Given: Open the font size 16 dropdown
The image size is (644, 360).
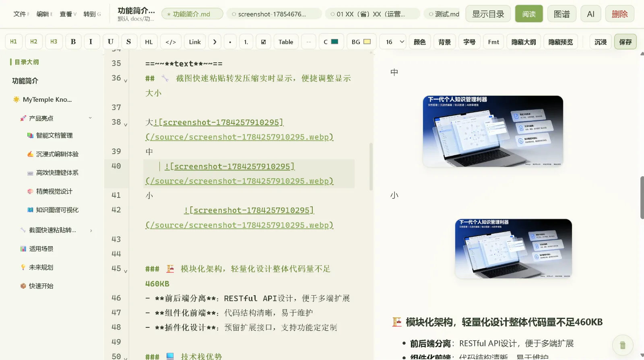Looking at the screenshot, I should click(x=393, y=42).
